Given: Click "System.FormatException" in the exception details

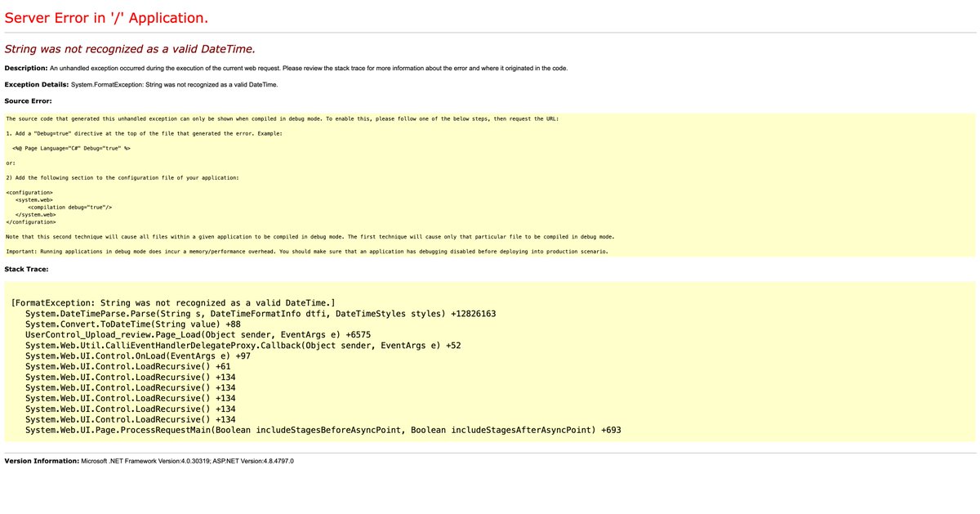Looking at the screenshot, I should tap(107, 85).
